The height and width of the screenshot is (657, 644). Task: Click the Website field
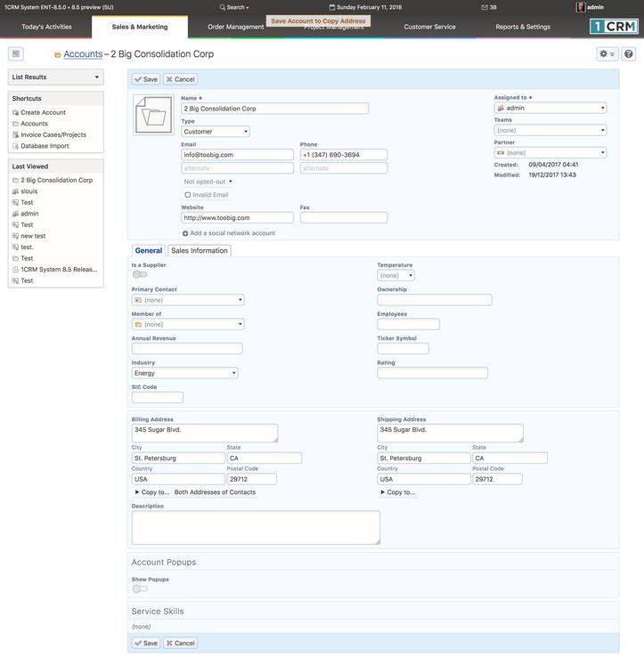[x=237, y=218]
